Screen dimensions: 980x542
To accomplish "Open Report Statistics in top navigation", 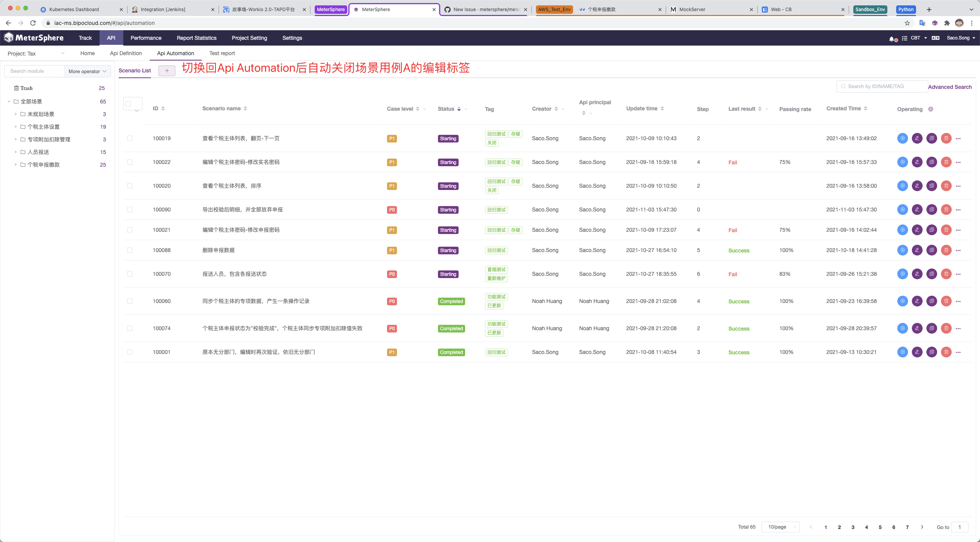I will click(x=196, y=38).
